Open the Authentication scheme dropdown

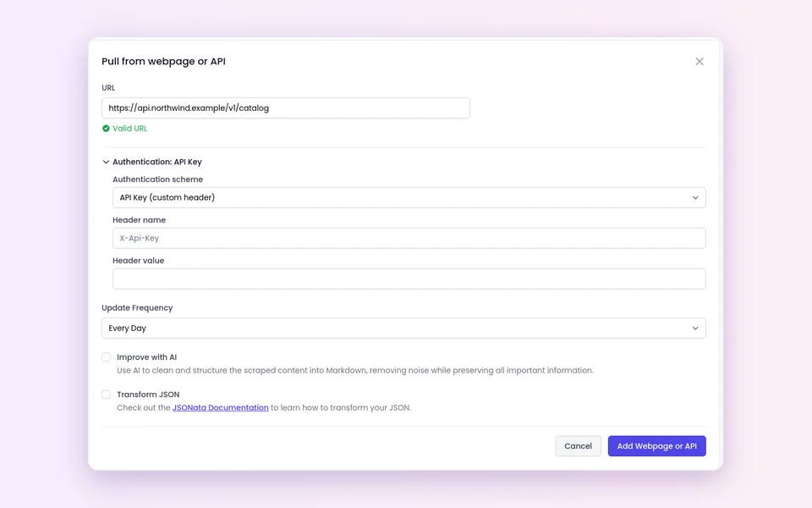click(409, 197)
